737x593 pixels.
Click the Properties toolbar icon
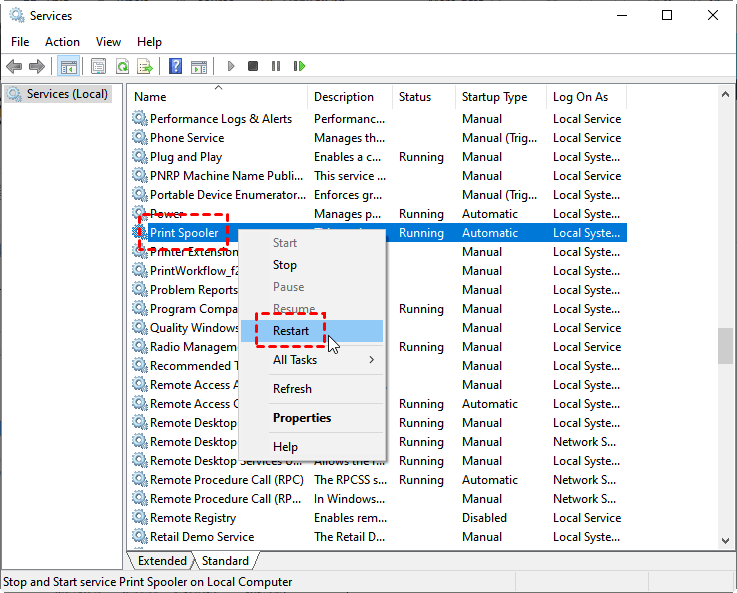[98, 66]
